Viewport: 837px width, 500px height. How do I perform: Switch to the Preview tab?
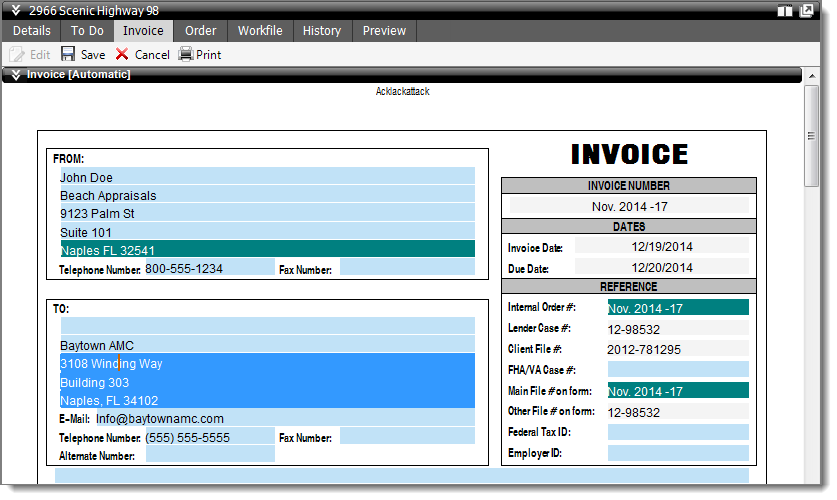click(384, 31)
